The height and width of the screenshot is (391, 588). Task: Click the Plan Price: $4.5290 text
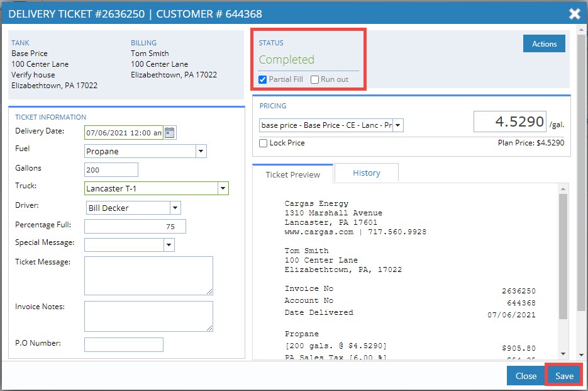click(531, 143)
